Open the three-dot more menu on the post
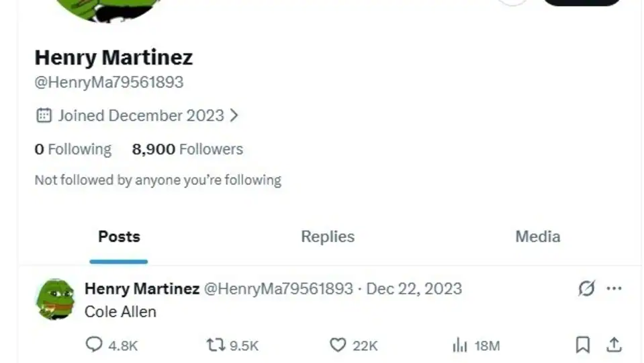 pos(614,288)
